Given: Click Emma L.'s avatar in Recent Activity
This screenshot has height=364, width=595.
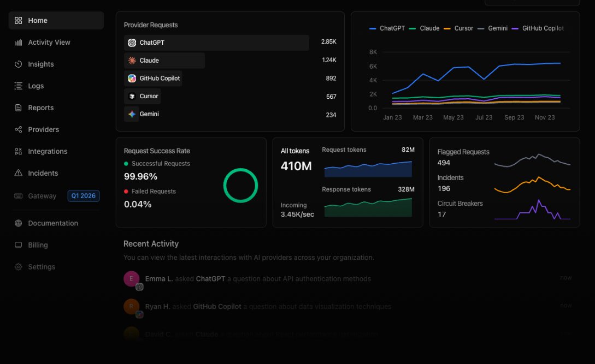Looking at the screenshot, I should point(131,279).
